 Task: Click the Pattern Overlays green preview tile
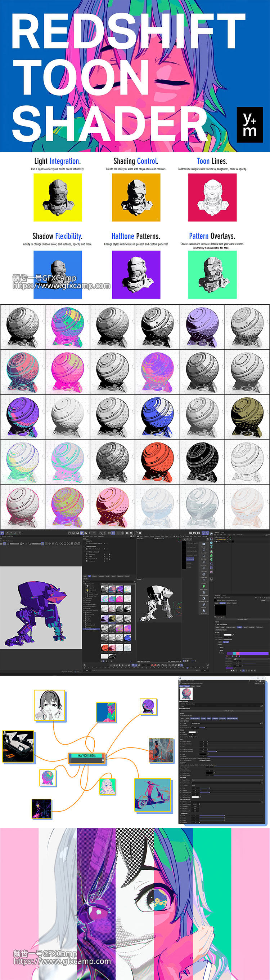[x=212, y=275]
